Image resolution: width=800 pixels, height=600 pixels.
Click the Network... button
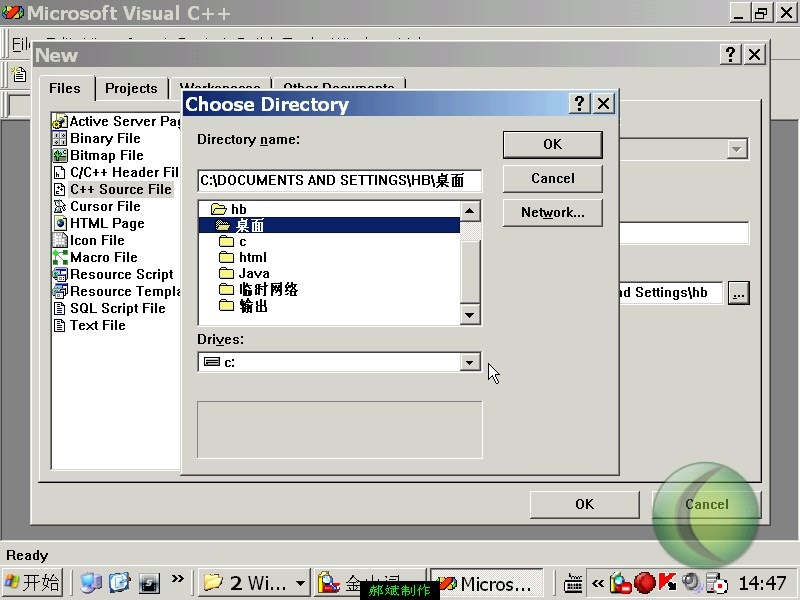[x=553, y=212]
